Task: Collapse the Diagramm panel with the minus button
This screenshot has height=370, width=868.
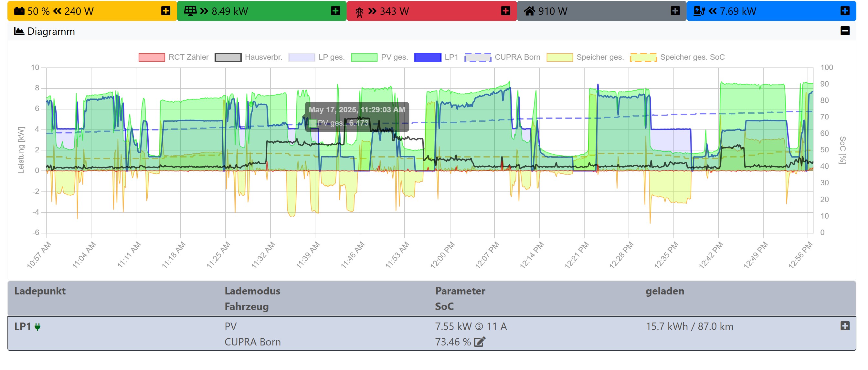Action: [x=845, y=31]
